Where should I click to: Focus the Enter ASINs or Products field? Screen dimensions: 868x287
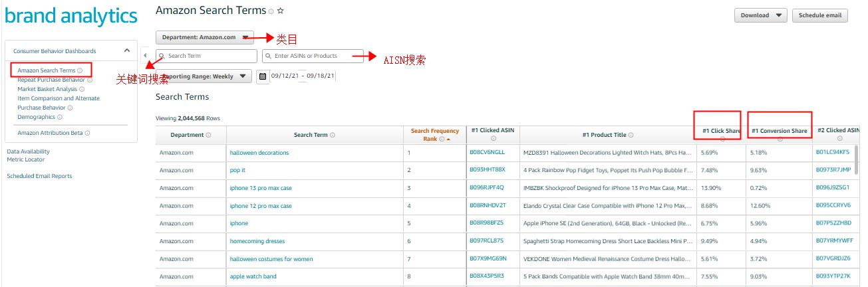click(313, 56)
